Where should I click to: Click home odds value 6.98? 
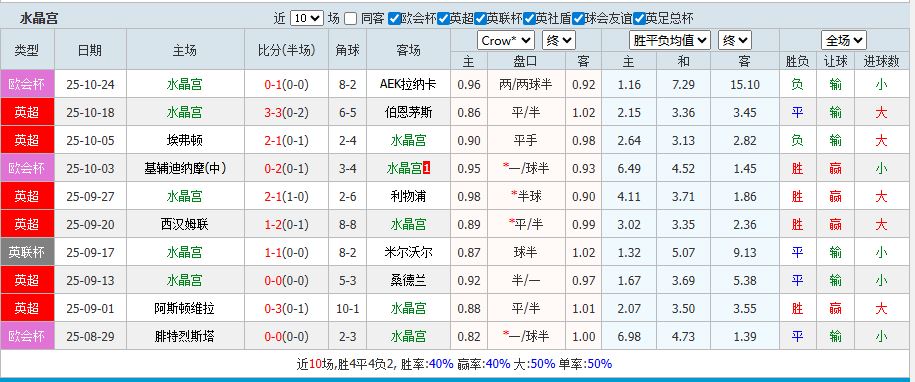click(629, 337)
